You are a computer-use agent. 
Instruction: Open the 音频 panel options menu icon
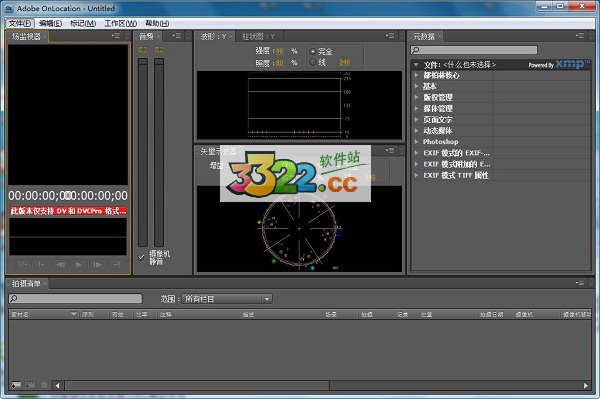pyautogui.click(x=176, y=36)
